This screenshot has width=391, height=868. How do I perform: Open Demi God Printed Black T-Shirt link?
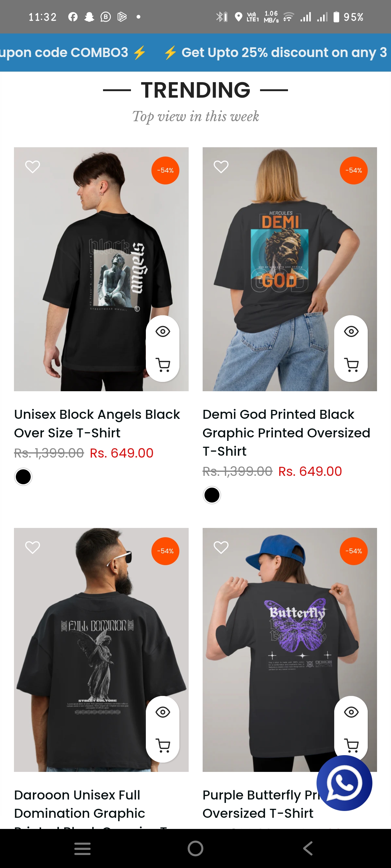286,433
